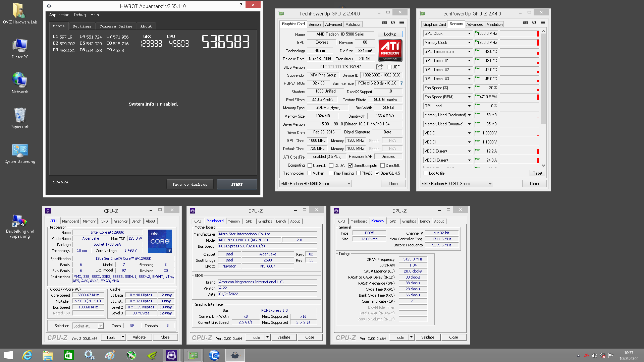Click Validate button in CPU-Z CPU window
The image size is (644, 362).
139,337
